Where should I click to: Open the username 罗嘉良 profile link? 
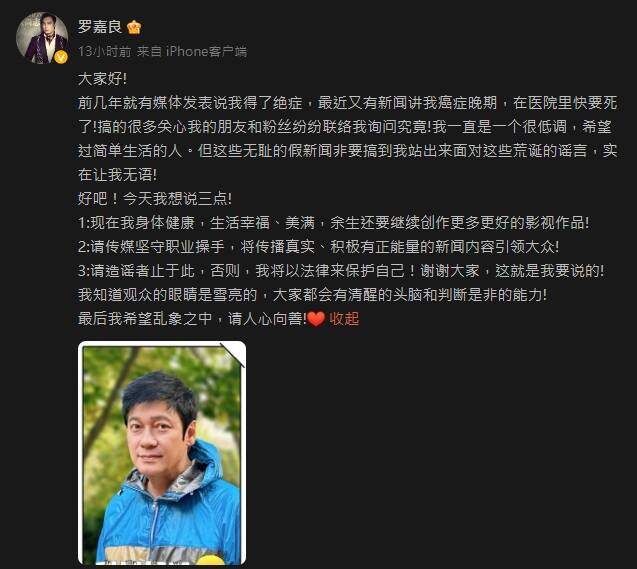pos(100,27)
